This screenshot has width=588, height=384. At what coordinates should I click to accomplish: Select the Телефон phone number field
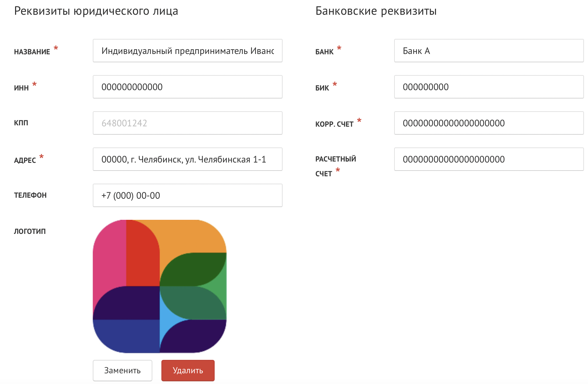pos(188,195)
